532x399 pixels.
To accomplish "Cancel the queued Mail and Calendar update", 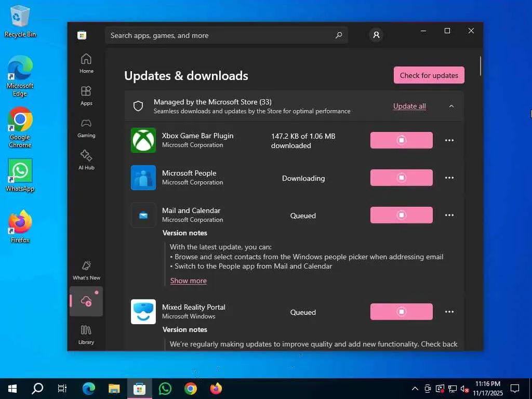I will (x=402, y=215).
